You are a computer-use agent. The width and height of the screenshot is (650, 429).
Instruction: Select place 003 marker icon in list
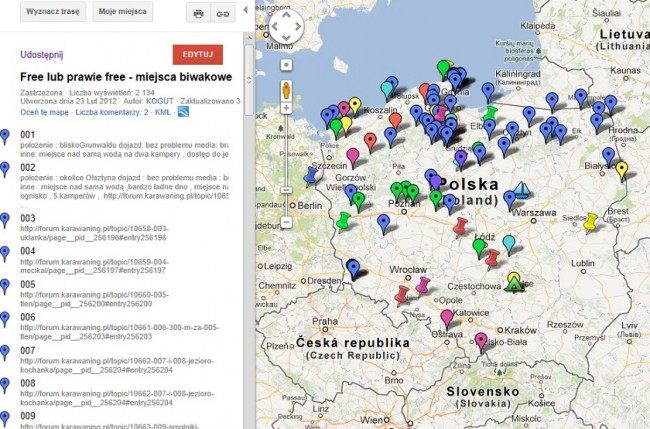(5, 221)
